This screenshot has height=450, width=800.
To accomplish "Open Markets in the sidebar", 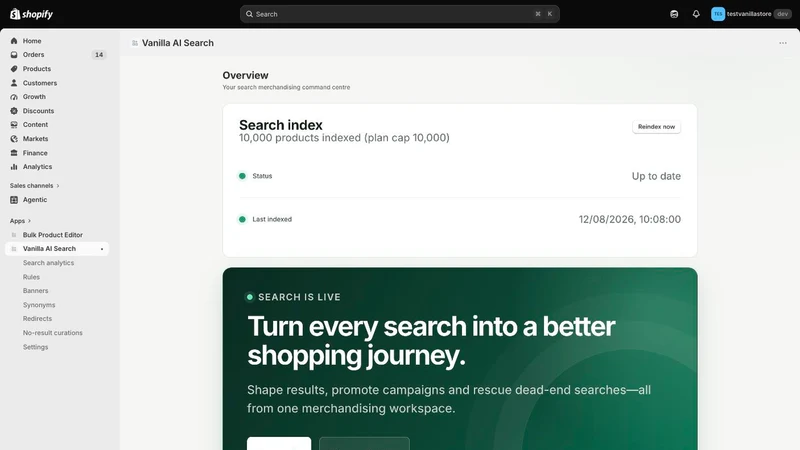I will click(x=35, y=139).
